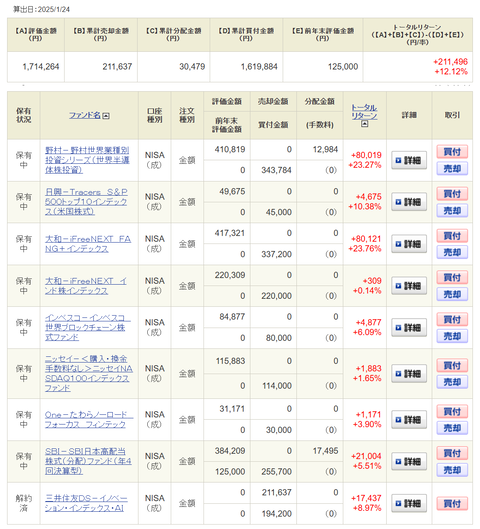480x529 pixels.
Task: Click 売却 for インベスコ blockchain fund
Action: click(x=452, y=336)
